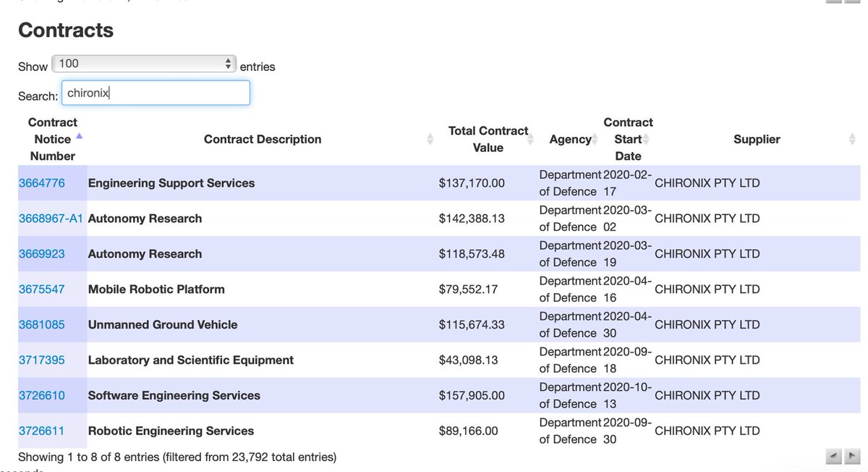Go to previous page arrow at table bottom
Image resolution: width=868 pixels, height=472 pixels.
pyautogui.click(x=833, y=455)
